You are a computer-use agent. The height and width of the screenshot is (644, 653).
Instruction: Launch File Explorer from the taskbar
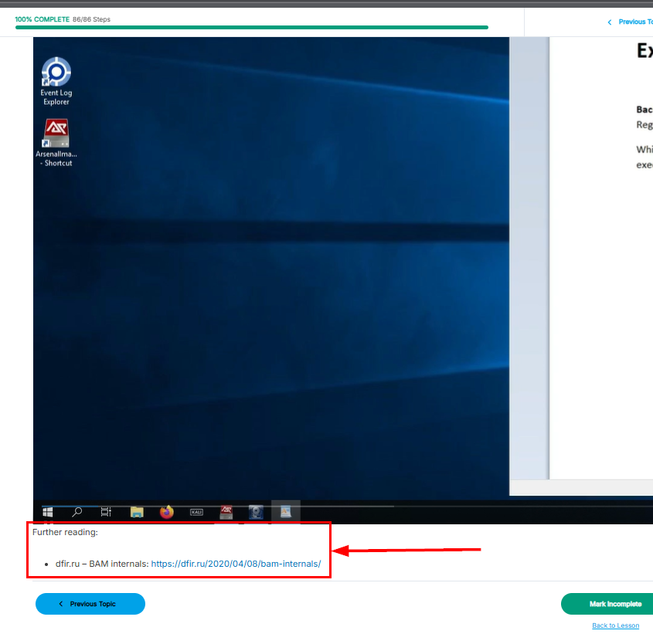(137, 512)
